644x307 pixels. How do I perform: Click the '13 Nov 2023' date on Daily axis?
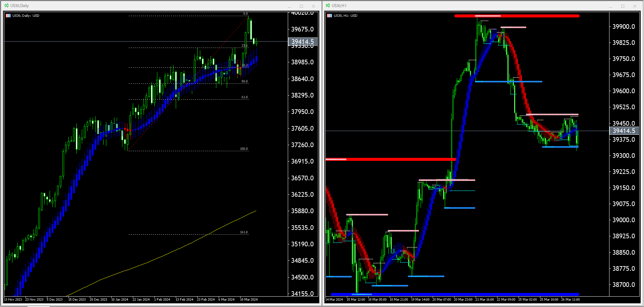pyautogui.click(x=13, y=300)
